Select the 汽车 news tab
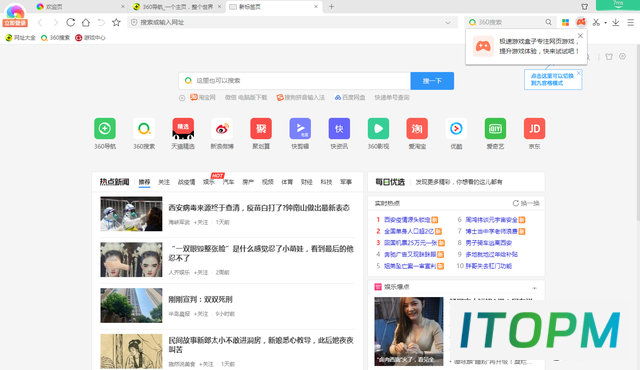The height and width of the screenshot is (370, 640). pos(229,182)
